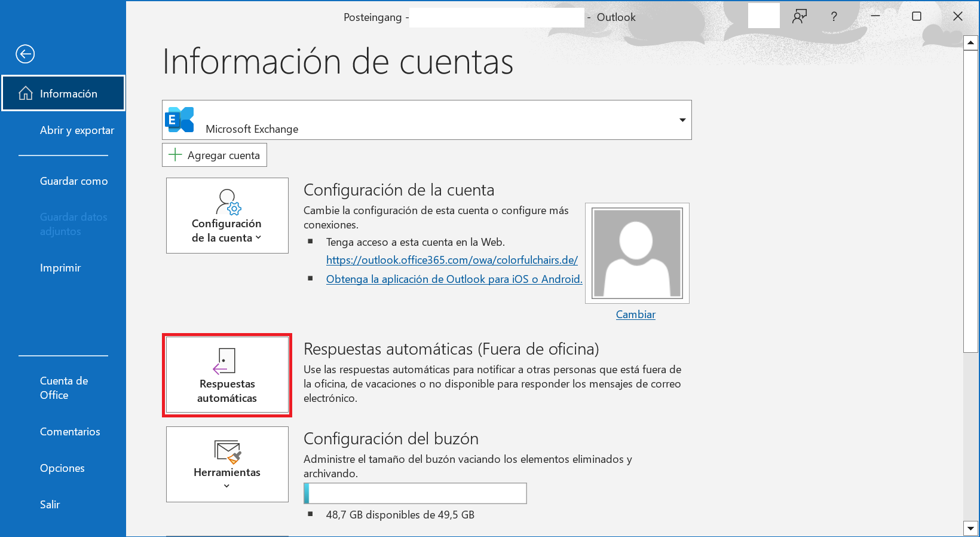
Task: Click the '48,7 GB disponibles de 49,5 GB' text
Action: point(400,515)
